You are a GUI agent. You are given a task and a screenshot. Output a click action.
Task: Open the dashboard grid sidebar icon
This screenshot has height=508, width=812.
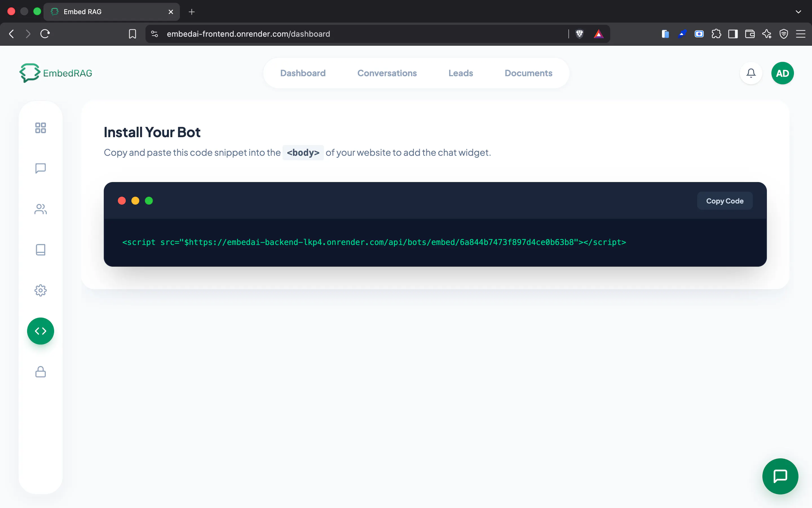41,128
